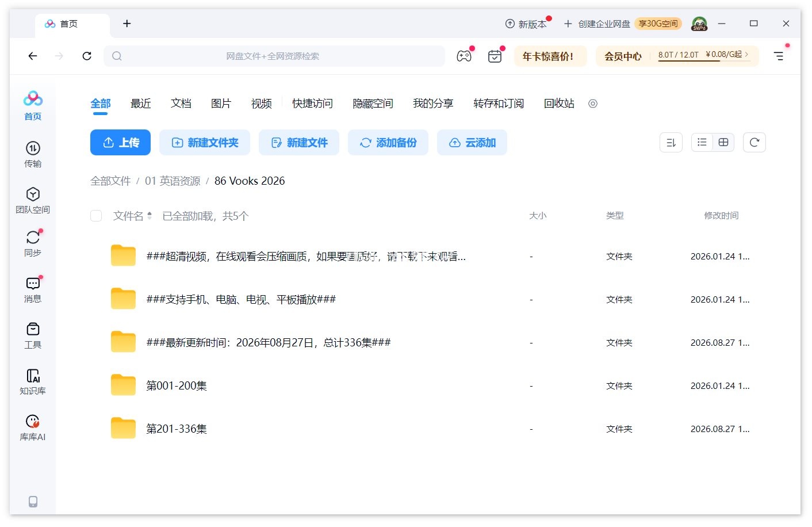
Task: Switch to the 图片 tab
Action: coord(221,104)
